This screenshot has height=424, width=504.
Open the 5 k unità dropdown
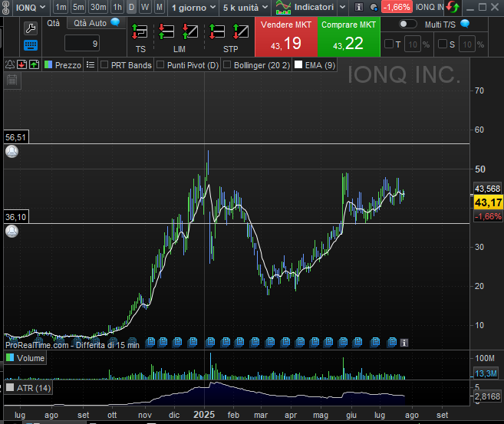(x=245, y=7)
